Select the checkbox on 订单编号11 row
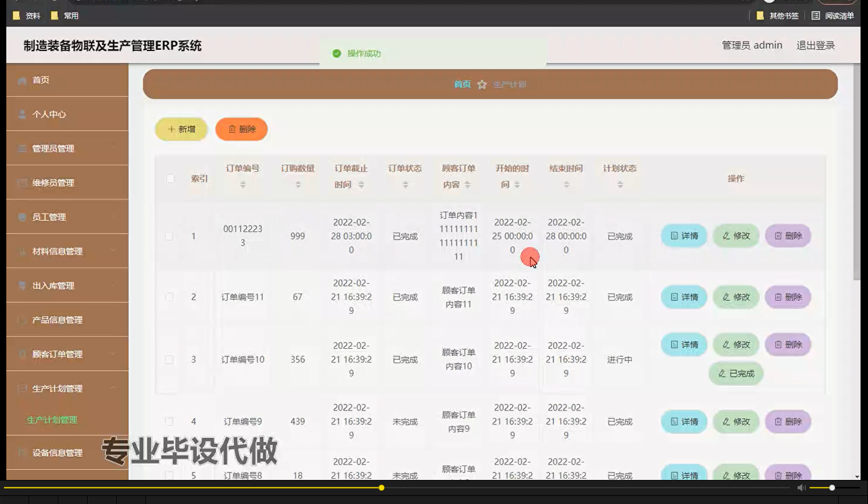This screenshot has width=868, height=504. pyautogui.click(x=169, y=297)
